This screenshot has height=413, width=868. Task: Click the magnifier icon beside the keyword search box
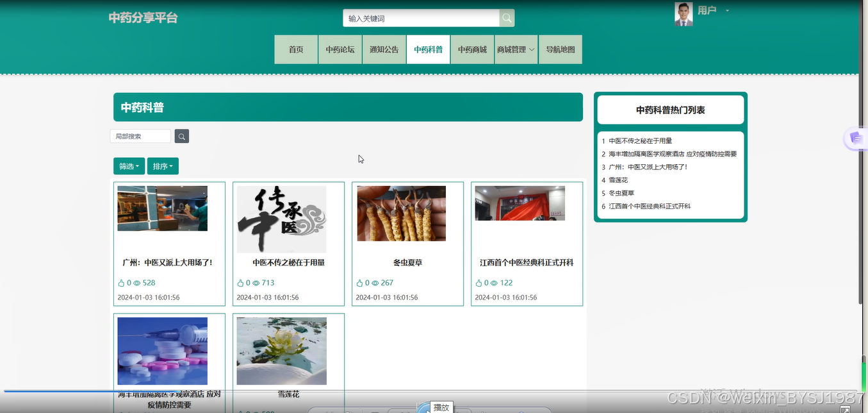click(x=507, y=19)
